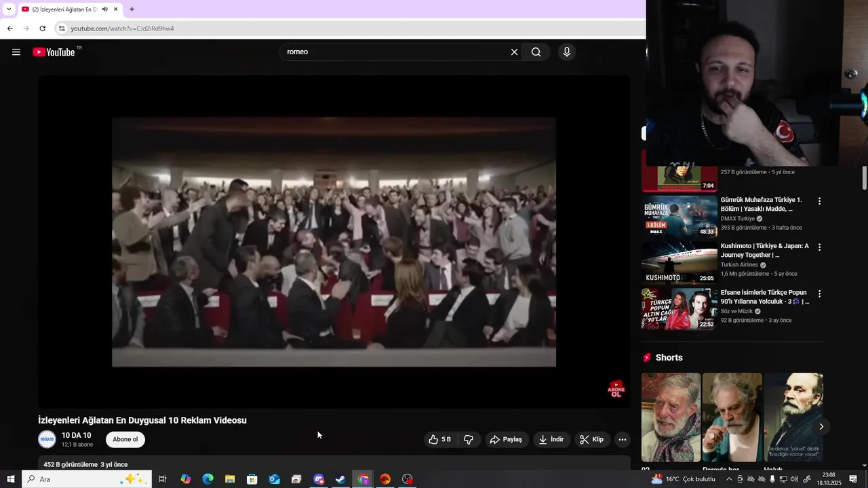Start voice search with the microphone
868x488 pixels.
pyautogui.click(x=567, y=52)
